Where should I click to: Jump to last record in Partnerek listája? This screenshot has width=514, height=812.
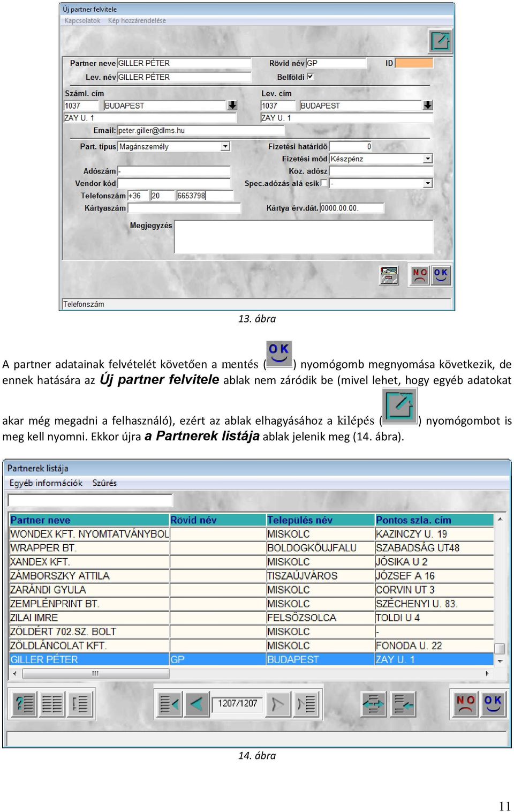coord(306,704)
